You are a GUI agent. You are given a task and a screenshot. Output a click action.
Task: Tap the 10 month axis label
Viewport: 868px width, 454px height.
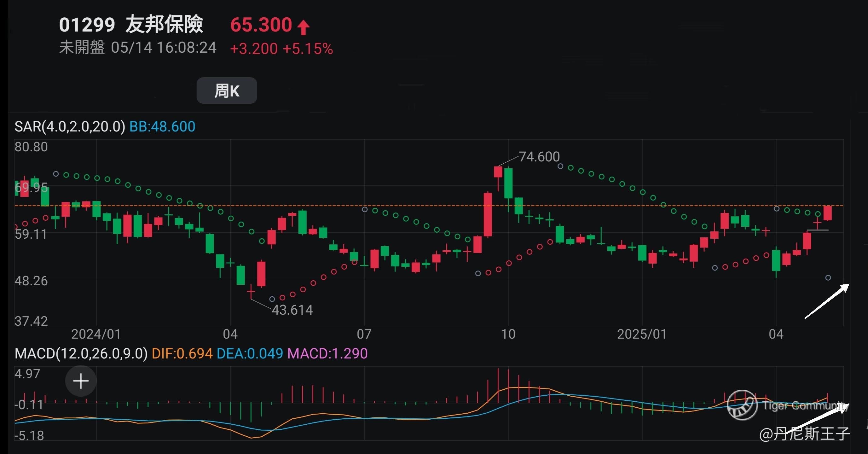[x=508, y=334]
